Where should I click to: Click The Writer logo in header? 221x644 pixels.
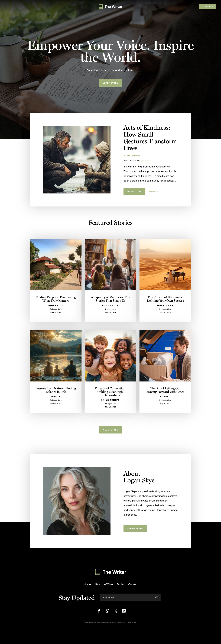click(x=110, y=7)
